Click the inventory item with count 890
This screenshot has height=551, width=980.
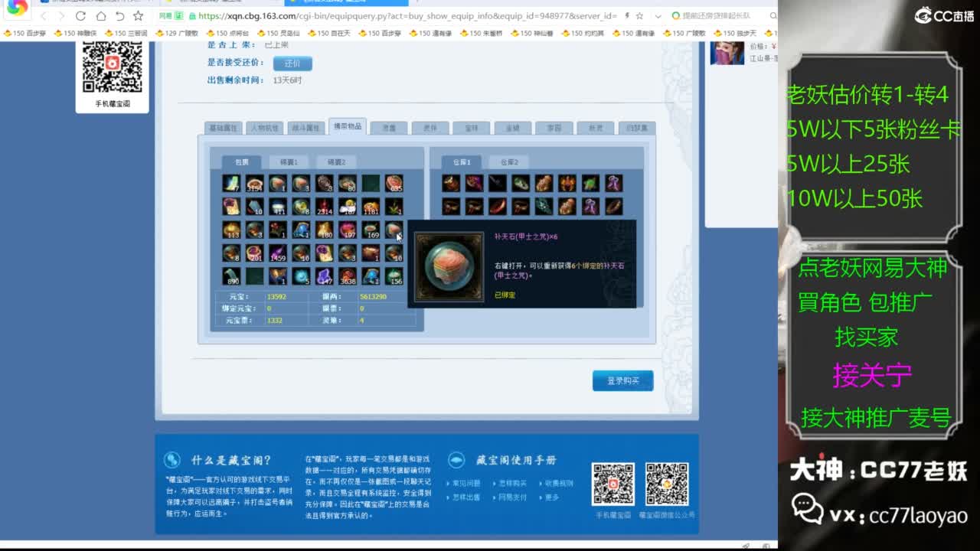[x=231, y=275]
